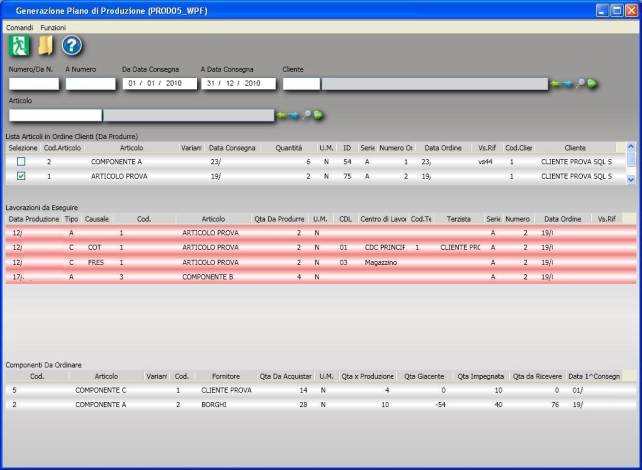Open the Comandi menu
Viewport: 642px width, 470px height.
(19, 27)
